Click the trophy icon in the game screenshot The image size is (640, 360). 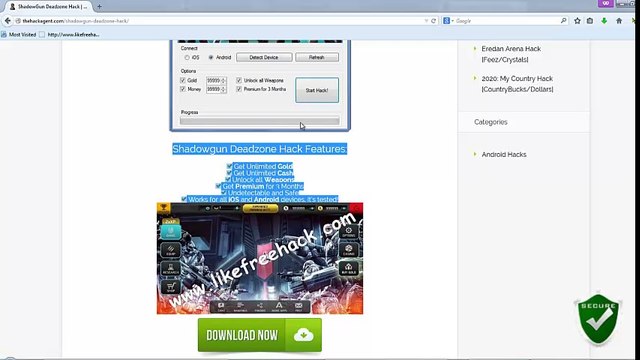point(164,207)
